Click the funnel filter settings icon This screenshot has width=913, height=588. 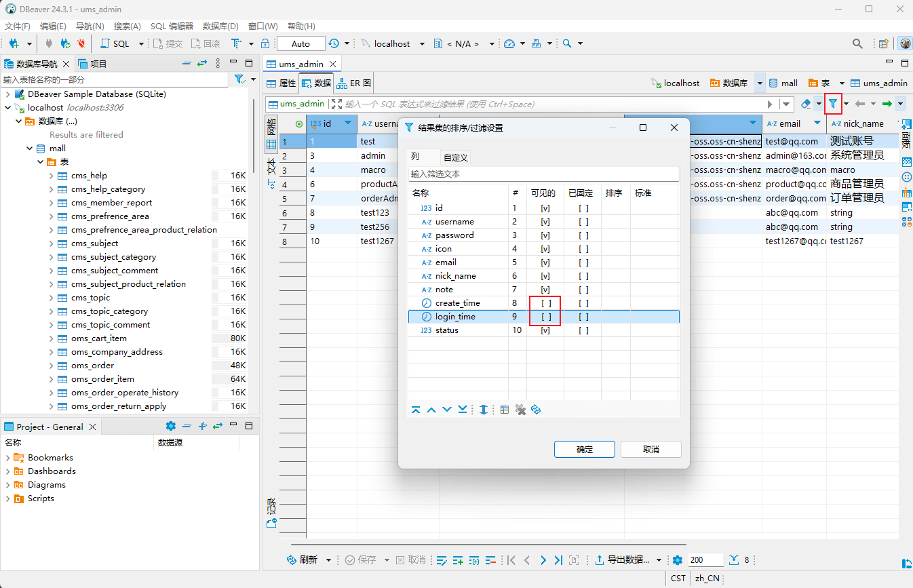(833, 104)
